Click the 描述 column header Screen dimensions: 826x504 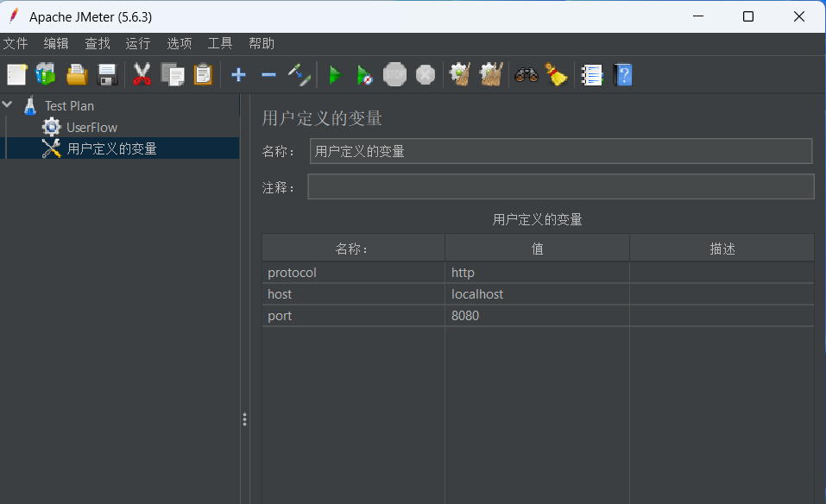(722, 248)
